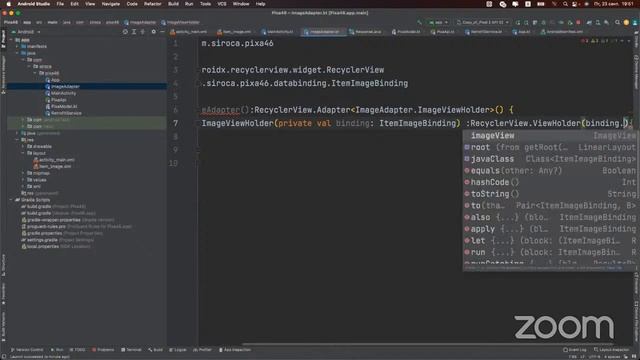This screenshot has height=360, width=640.
Task: Choose imageView autocomplete suggestion
Action: [549, 136]
